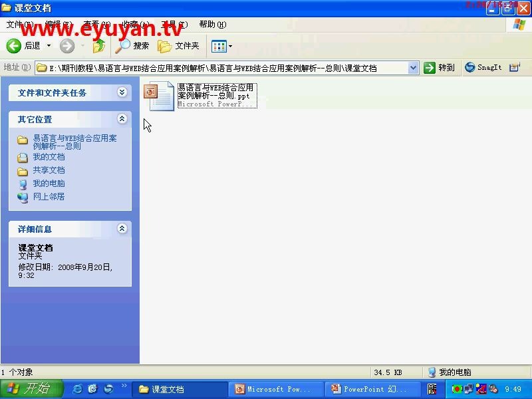Open 搜索 (Search) using the magnifier icon

(x=124, y=46)
